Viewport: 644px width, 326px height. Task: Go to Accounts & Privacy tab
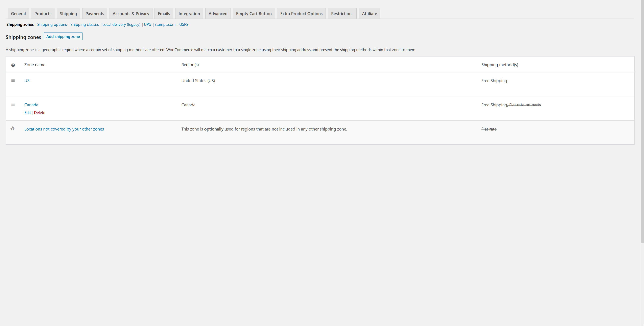pyautogui.click(x=131, y=14)
